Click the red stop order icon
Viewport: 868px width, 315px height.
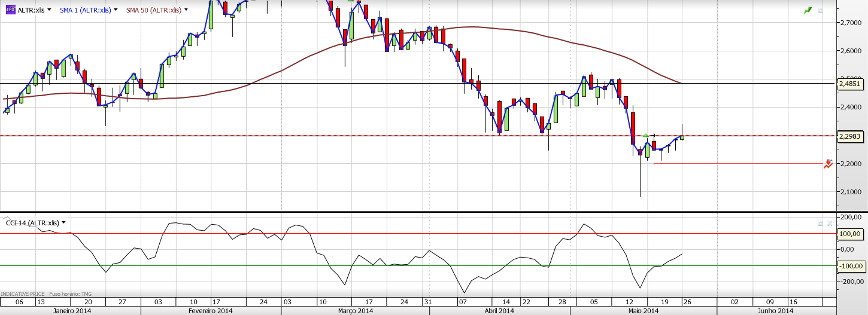pos(828,164)
